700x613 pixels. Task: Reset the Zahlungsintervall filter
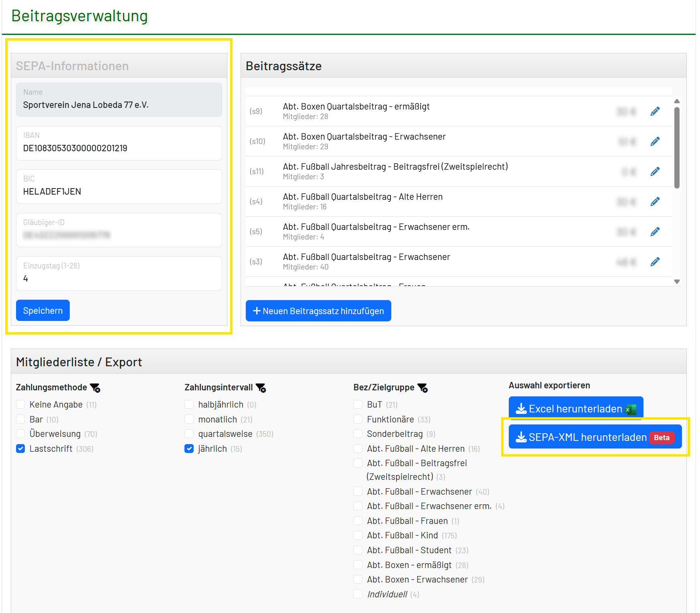261,388
